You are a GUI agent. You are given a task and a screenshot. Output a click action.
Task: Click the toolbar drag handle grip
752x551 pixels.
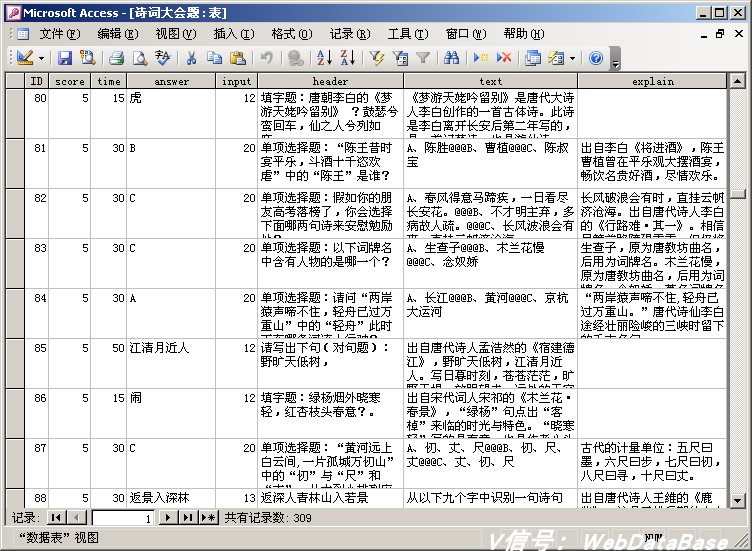[x=11, y=58]
